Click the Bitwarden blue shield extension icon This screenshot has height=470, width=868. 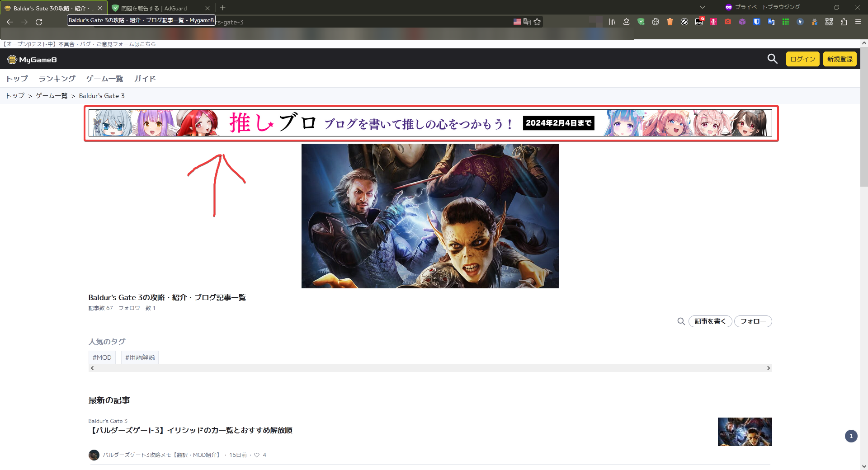click(x=758, y=22)
